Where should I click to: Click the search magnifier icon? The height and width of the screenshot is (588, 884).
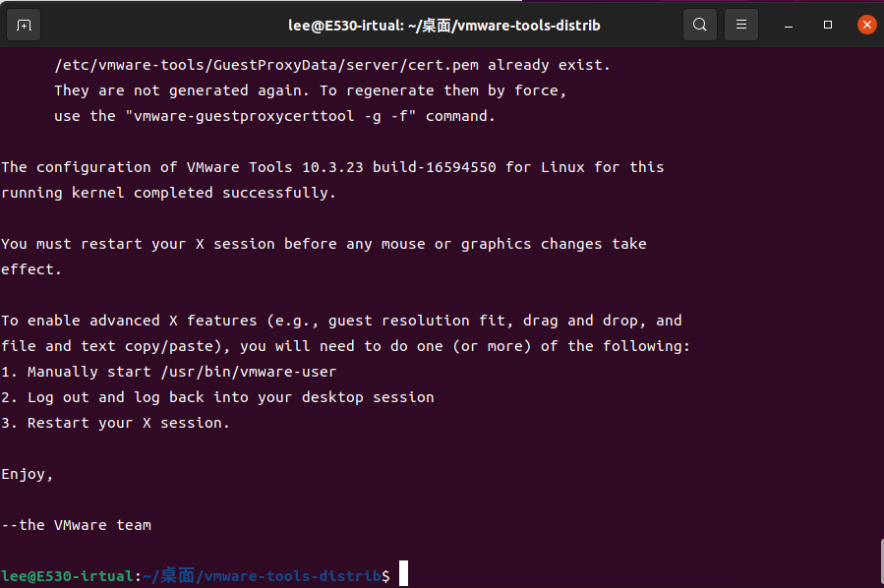pyautogui.click(x=699, y=25)
